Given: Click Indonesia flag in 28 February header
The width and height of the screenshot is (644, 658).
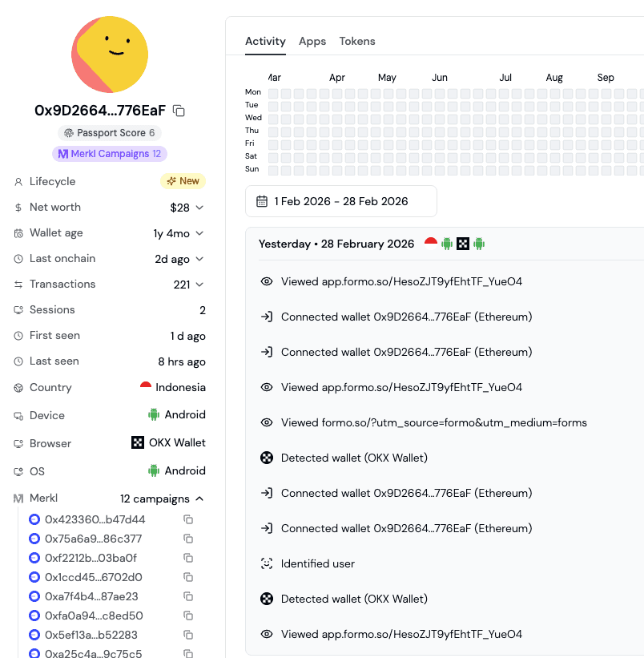Looking at the screenshot, I should pyautogui.click(x=431, y=244).
